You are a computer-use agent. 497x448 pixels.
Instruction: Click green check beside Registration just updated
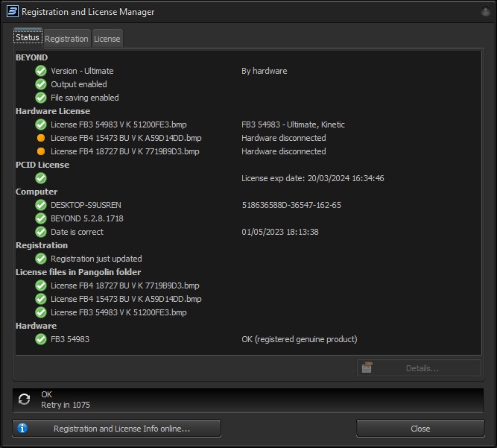[x=41, y=259]
